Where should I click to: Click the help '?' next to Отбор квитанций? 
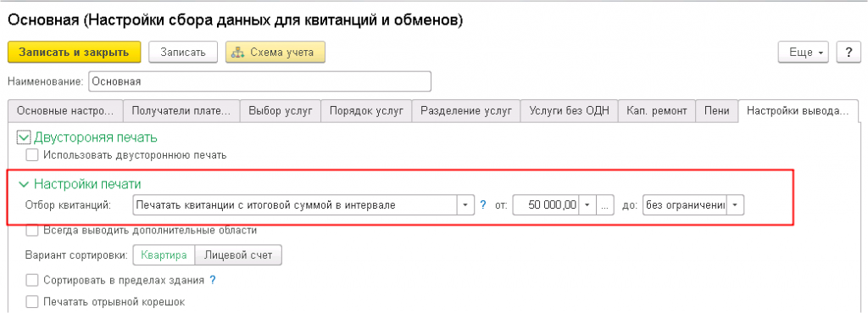(x=482, y=205)
